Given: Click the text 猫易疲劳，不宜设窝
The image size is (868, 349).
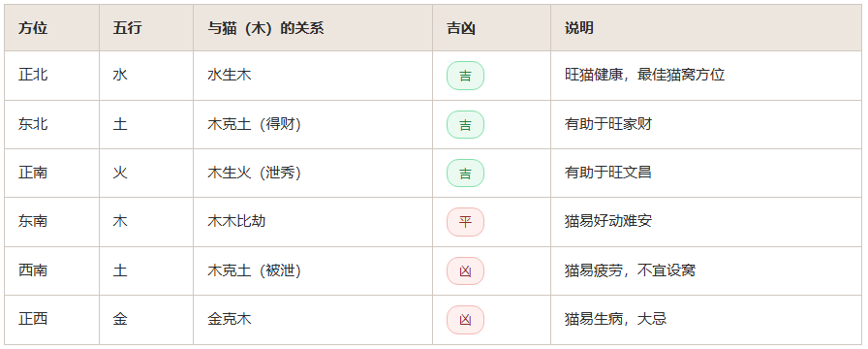Looking at the screenshot, I should click(x=630, y=270).
